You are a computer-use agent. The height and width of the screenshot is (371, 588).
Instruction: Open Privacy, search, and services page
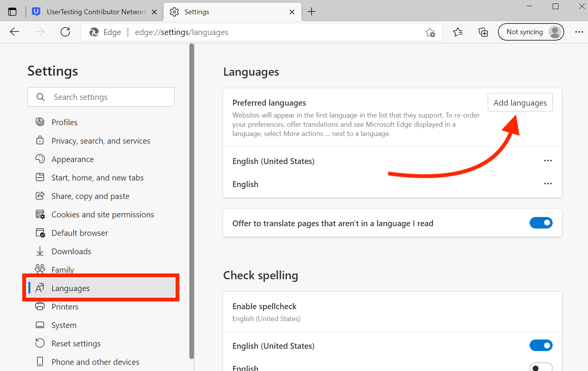point(101,141)
